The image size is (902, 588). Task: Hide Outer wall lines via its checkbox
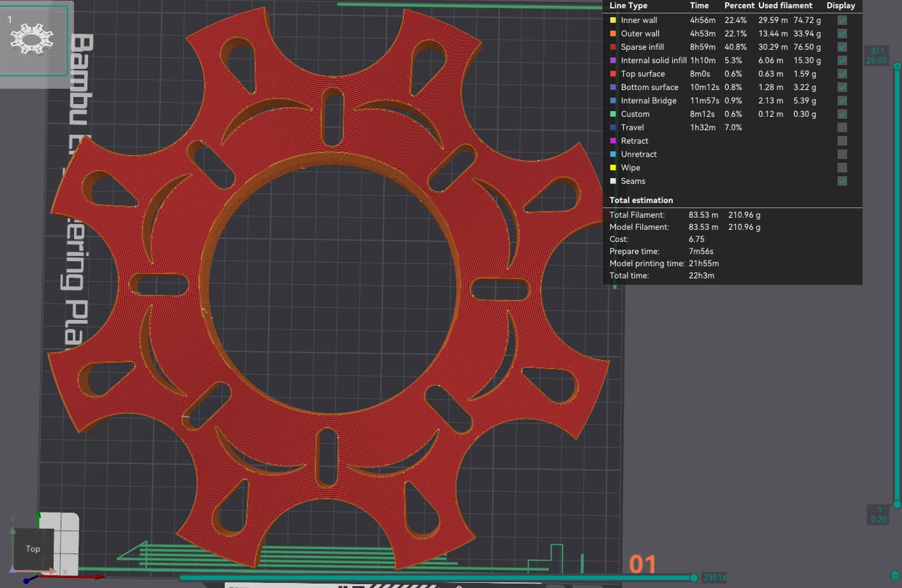pyautogui.click(x=842, y=34)
